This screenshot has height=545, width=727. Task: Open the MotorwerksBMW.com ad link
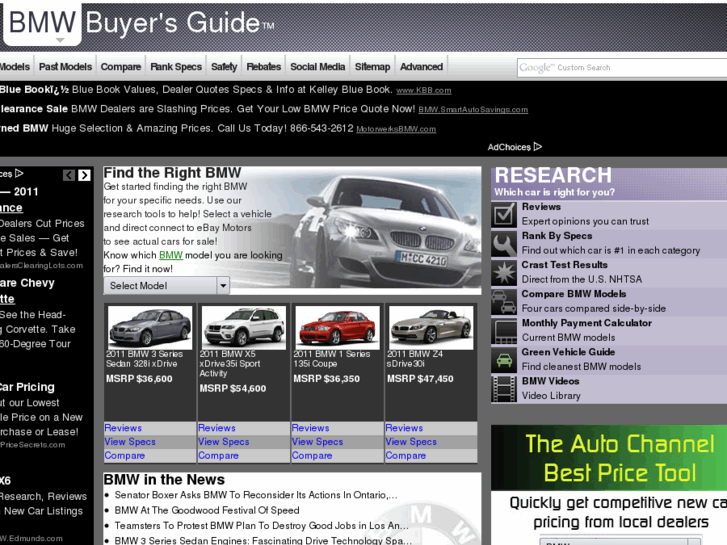tap(396, 129)
